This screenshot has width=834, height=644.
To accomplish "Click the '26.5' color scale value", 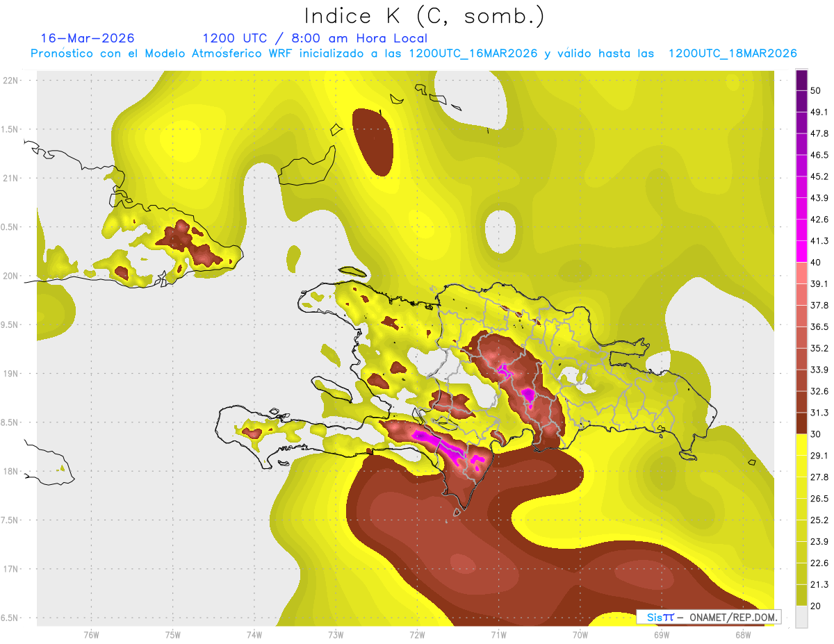I will [x=819, y=498].
